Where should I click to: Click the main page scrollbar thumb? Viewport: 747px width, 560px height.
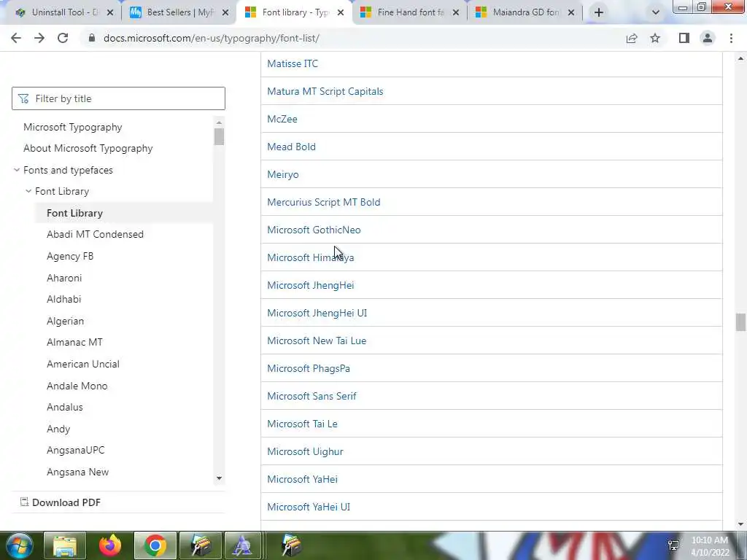click(740, 322)
